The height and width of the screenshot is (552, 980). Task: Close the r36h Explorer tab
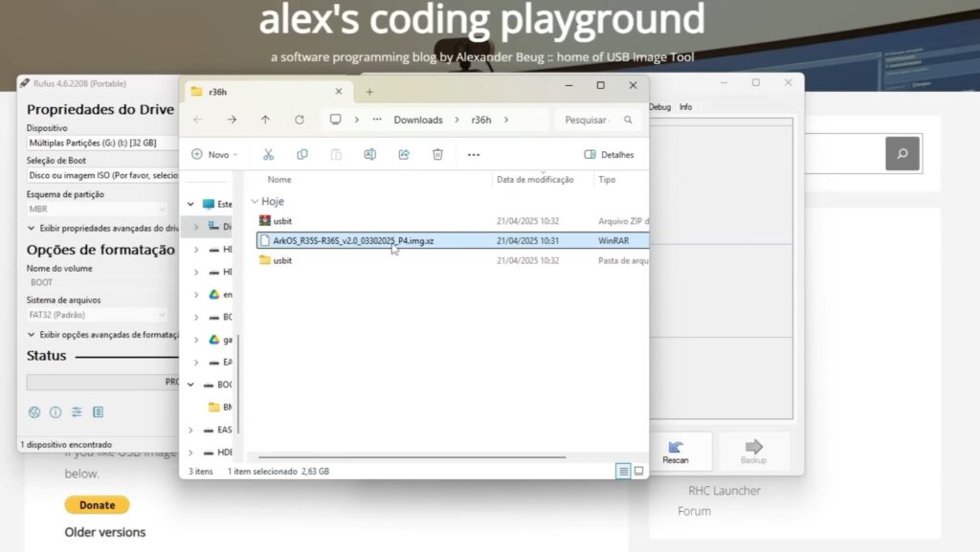tap(339, 92)
